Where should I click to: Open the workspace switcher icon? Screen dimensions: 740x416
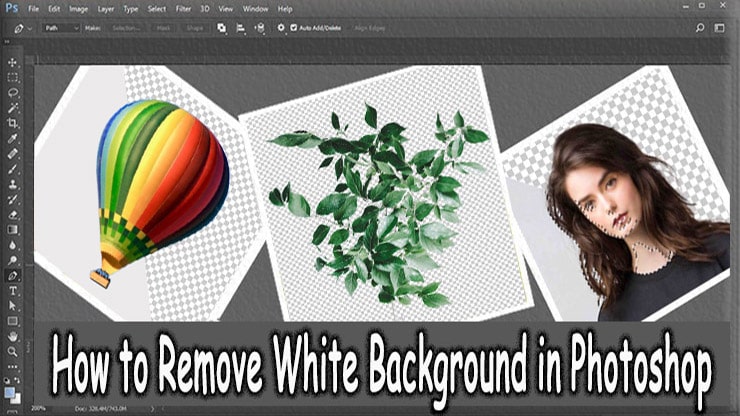[x=719, y=28]
